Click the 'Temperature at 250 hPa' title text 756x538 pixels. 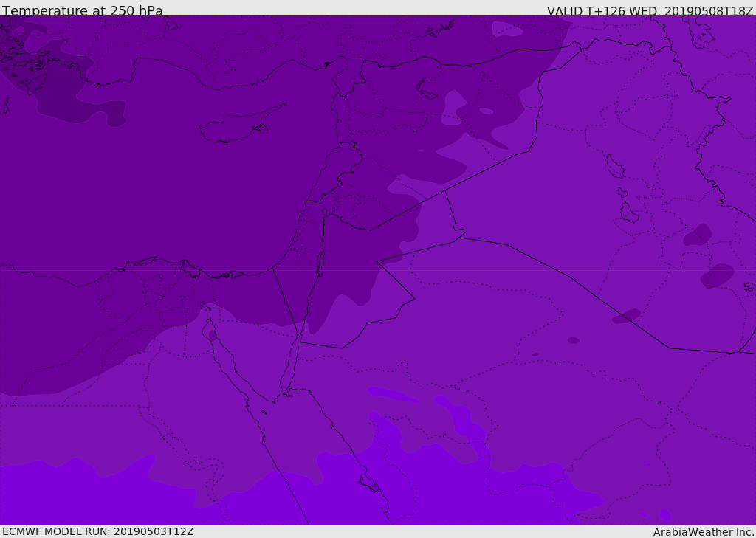[83, 10]
